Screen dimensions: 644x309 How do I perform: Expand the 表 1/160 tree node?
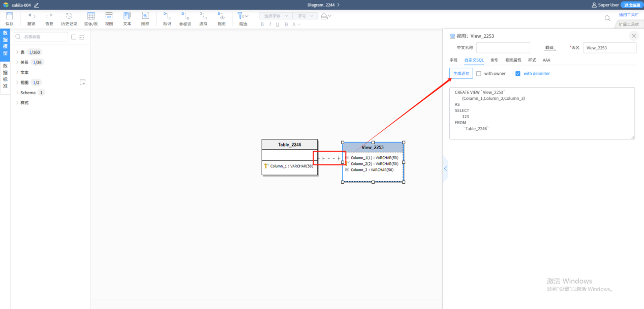[x=17, y=52]
